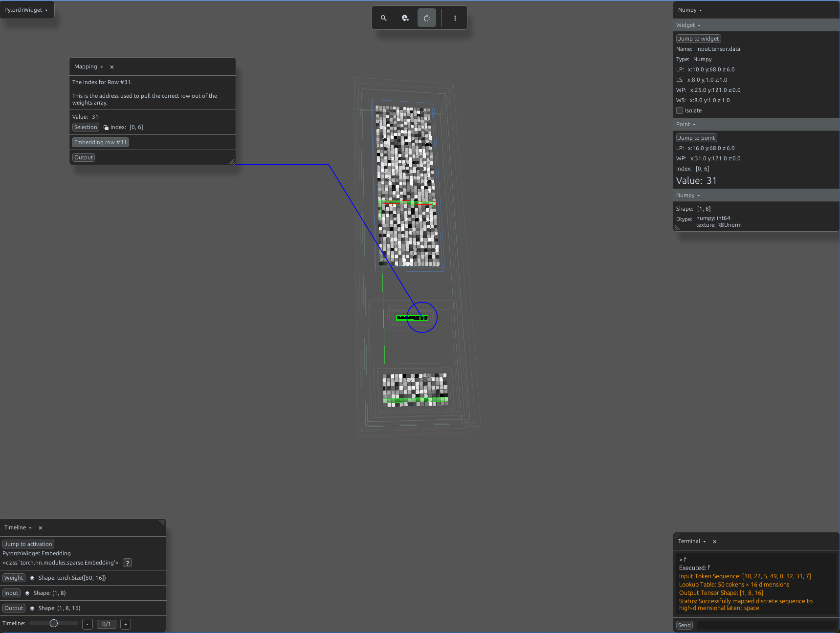Click 'PytorchWidget.Embedding' label in Timeline
This screenshot has width=840, height=633.
(37, 553)
